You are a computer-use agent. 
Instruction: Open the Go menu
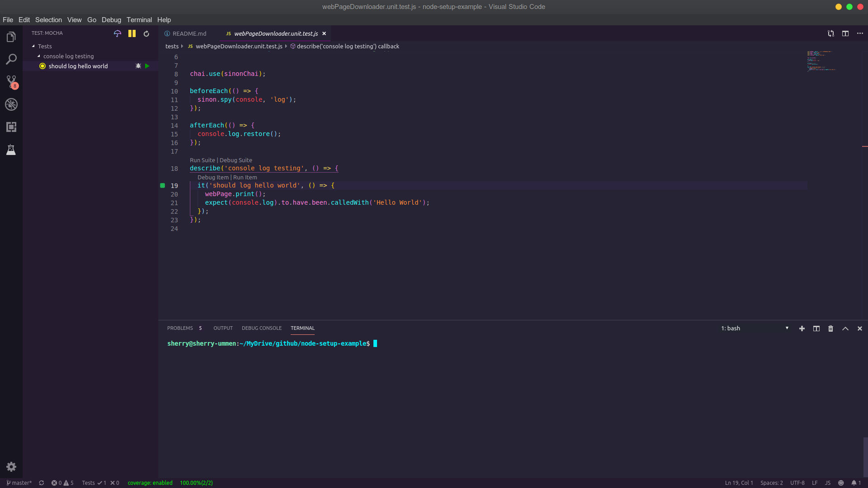coord(92,20)
